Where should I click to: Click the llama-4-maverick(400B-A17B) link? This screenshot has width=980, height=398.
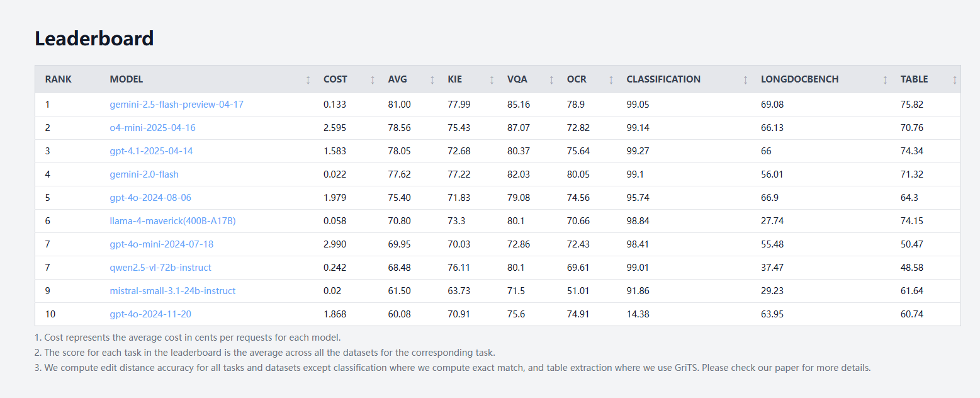(x=172, y=221)
